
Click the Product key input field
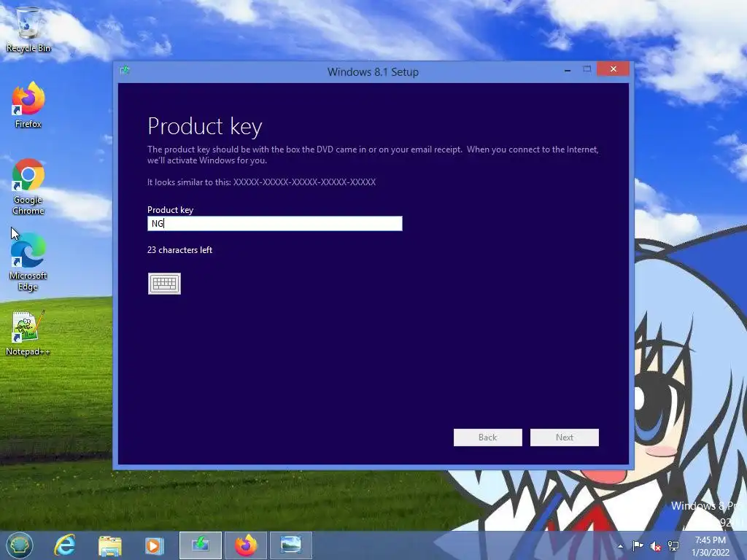[x=275, y=223]
